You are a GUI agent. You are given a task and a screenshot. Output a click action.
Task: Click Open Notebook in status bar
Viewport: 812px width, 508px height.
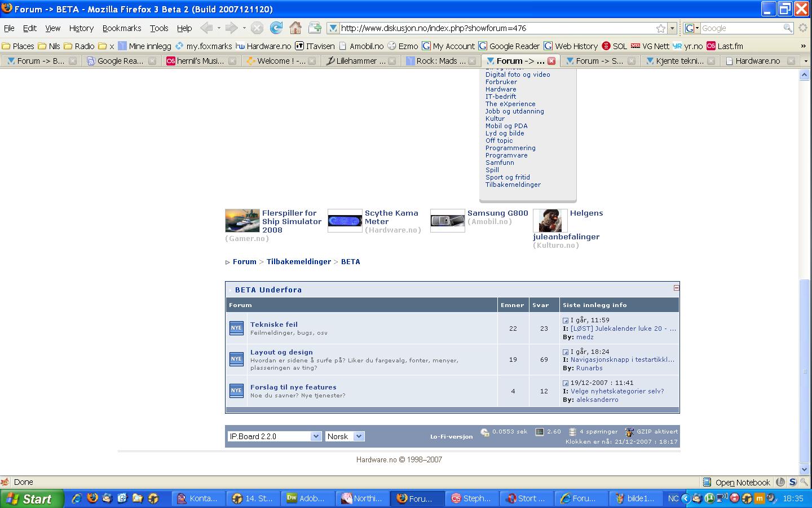[x=736, y=482]
